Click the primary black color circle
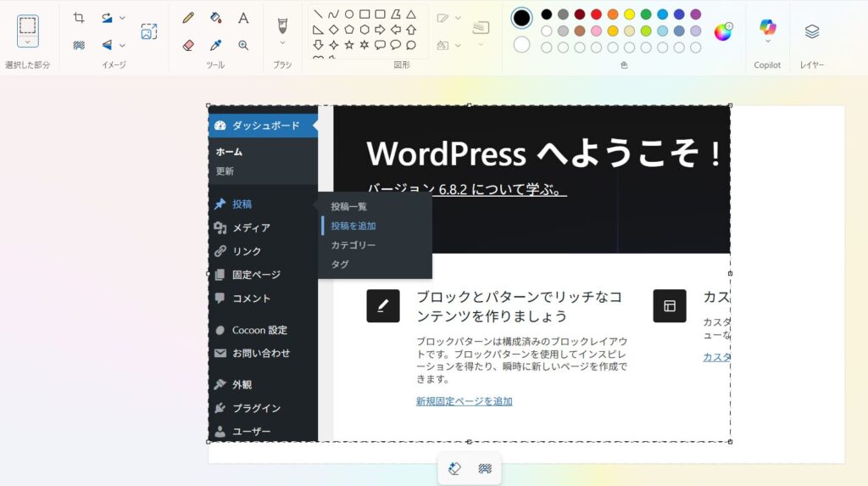This screenshot has height=486, width=868. point(521,18)
